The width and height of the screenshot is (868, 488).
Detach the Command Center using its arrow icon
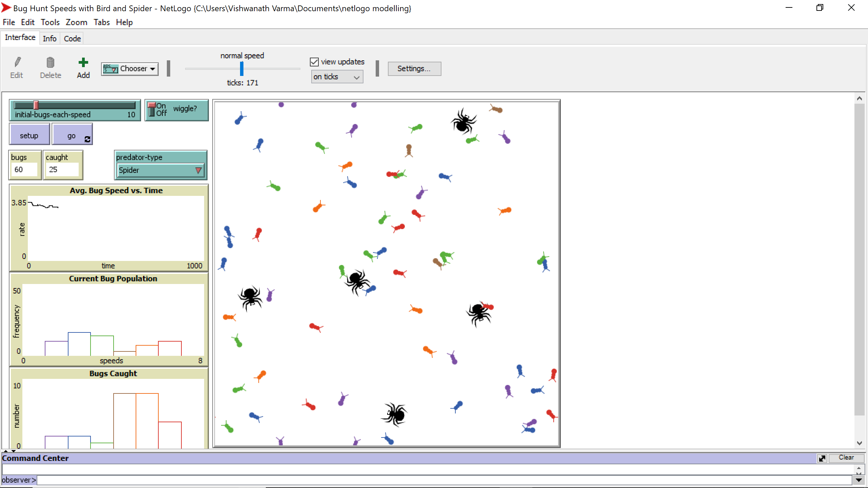pos(822,458)
